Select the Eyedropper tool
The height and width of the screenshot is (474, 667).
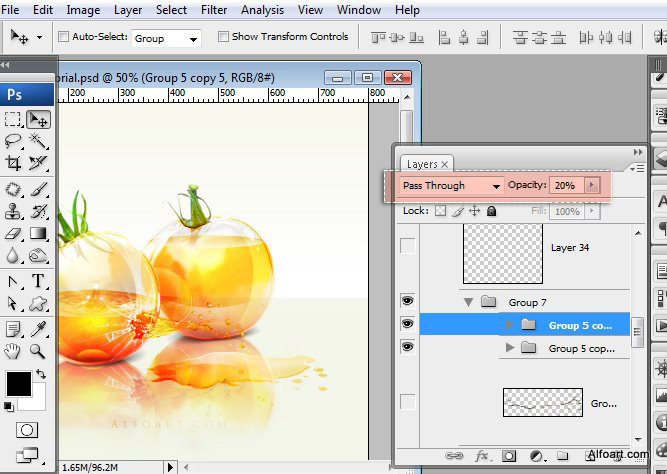[38, 329]
